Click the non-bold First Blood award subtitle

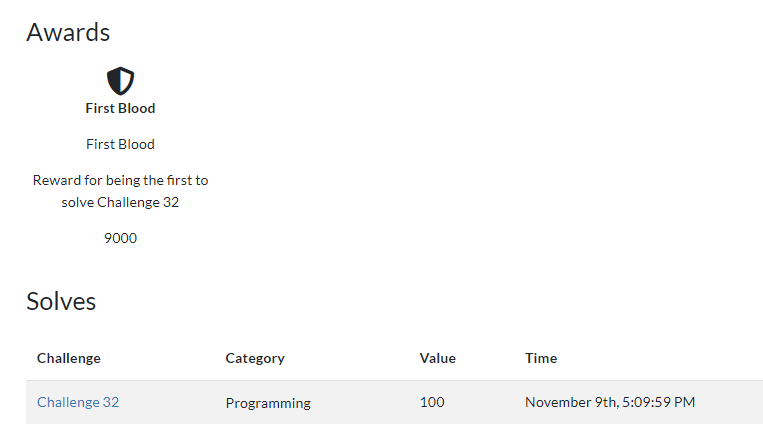point(120,144)
